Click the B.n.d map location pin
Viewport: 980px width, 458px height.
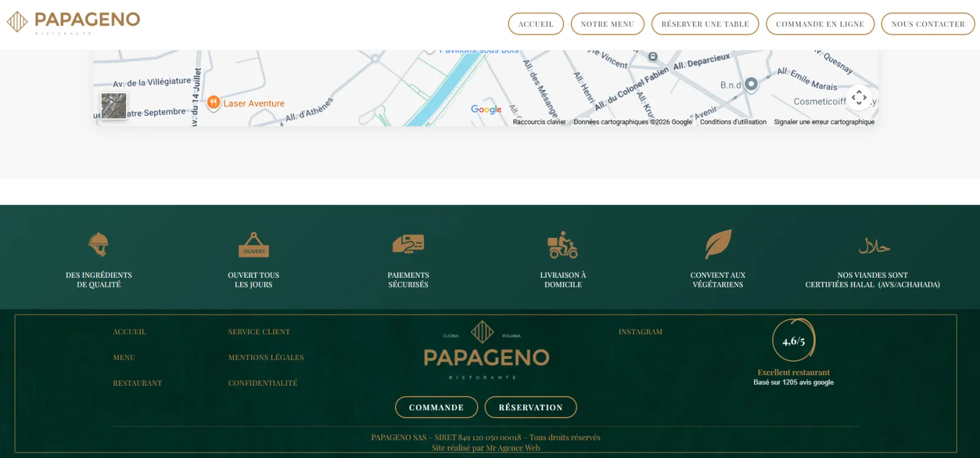752,84
